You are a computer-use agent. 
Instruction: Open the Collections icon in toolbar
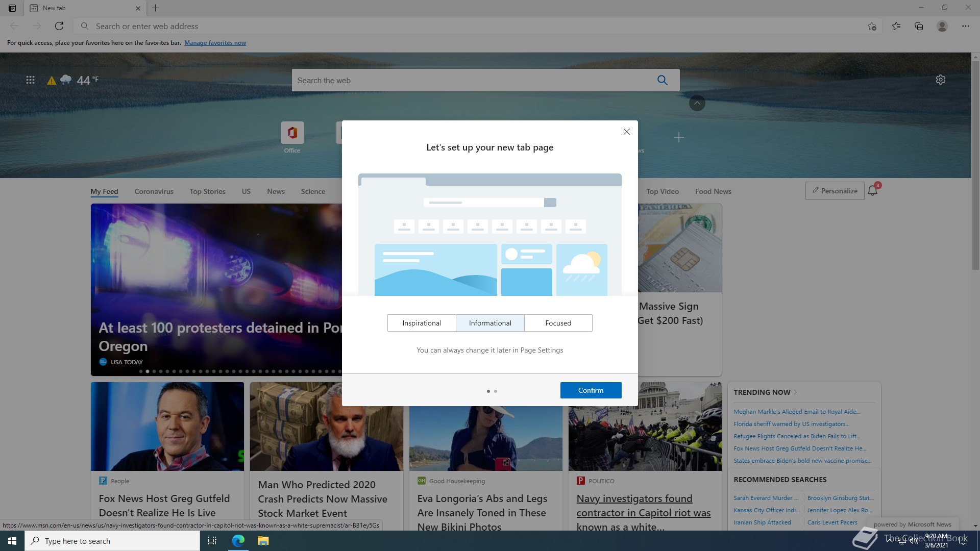pos(919,26)
